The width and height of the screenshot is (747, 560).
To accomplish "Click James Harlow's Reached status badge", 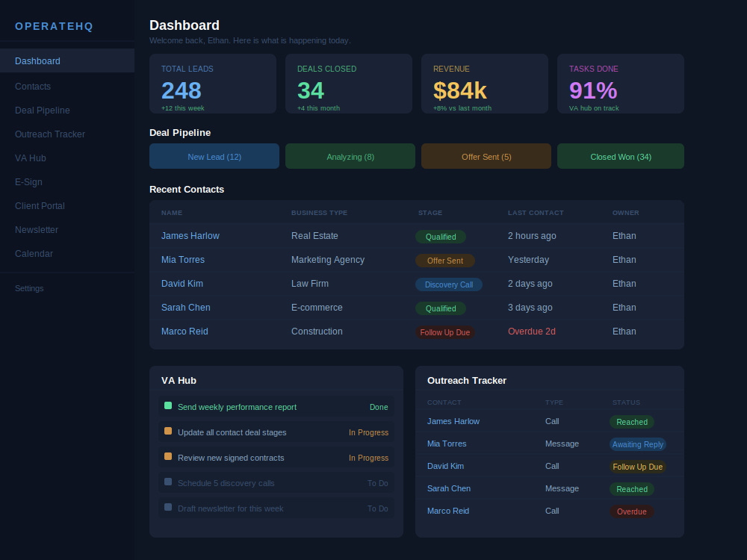I will pyautogui.click(x=632, y=422).
